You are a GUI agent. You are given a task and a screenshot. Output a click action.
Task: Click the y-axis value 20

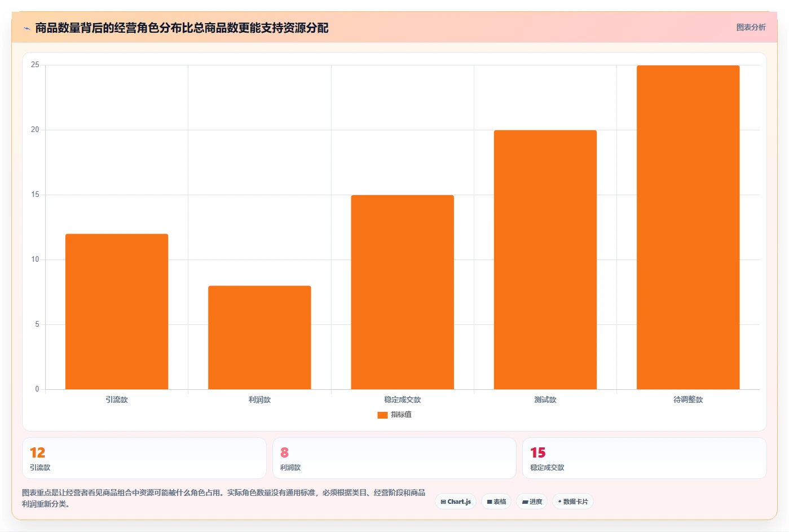(x=35, y=130)
